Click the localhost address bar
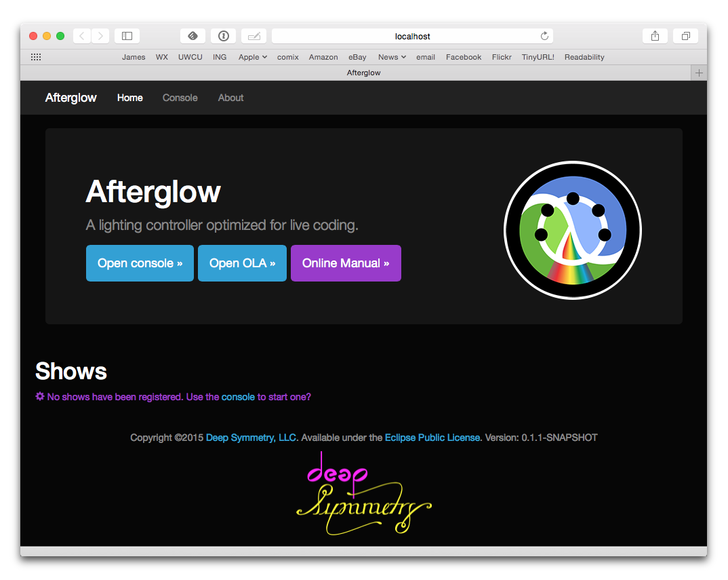 pos(411,36)
